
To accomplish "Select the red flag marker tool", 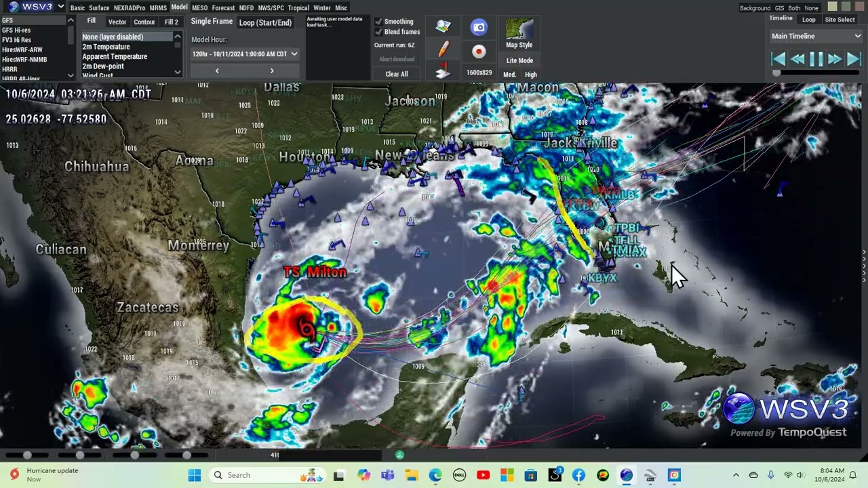I will (443, 70).
